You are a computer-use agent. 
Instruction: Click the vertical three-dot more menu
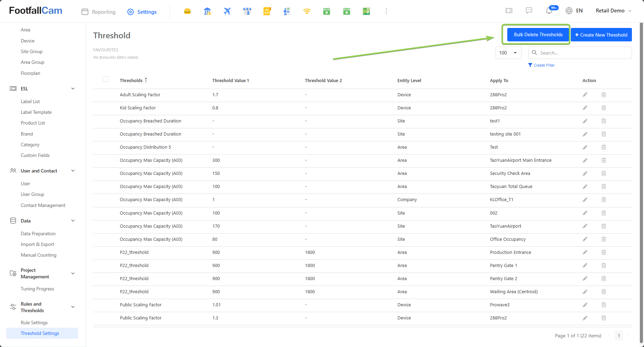pos(386,11)
